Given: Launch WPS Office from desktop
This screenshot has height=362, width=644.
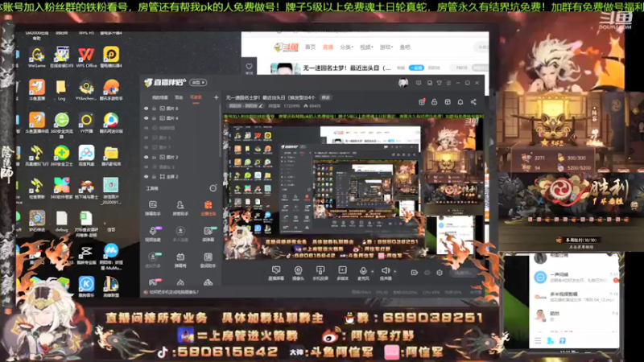Looking at the screenshot, I should point(86,57).
